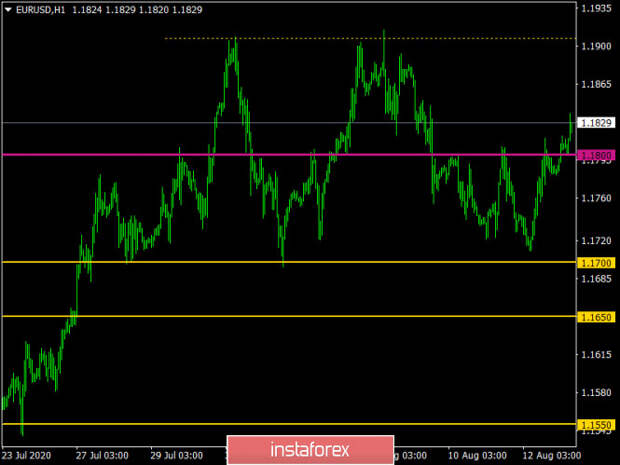Select the magenta 1.1800 horizontal line
Viewport: 620px width, 465px height.
(x=289, y=154)
